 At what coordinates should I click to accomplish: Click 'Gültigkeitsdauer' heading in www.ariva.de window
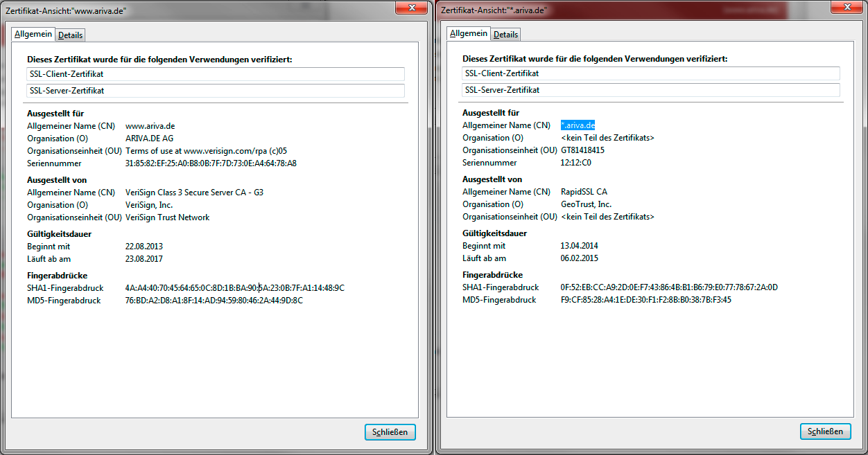pos(60,234)
